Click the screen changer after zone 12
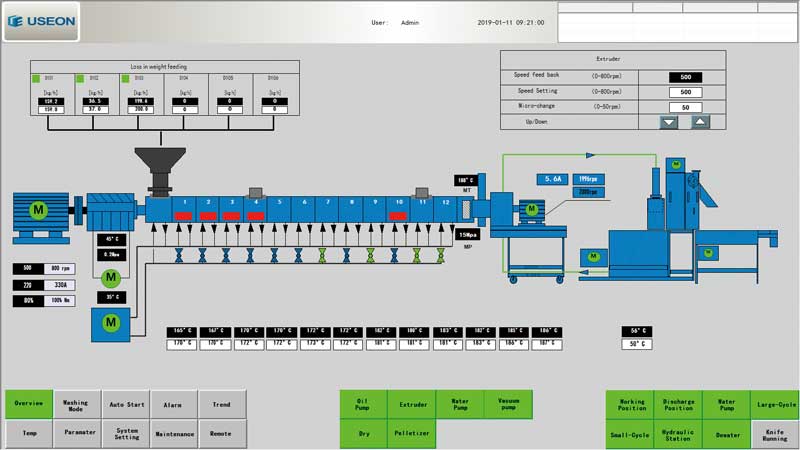Viewport: 800px width, 450px height. coord(466,211)
